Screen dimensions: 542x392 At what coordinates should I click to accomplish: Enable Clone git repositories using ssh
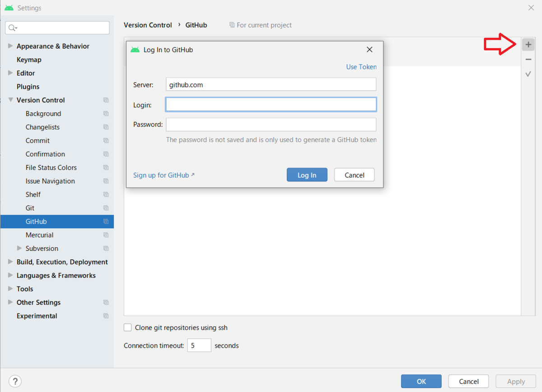coord(128,327)
